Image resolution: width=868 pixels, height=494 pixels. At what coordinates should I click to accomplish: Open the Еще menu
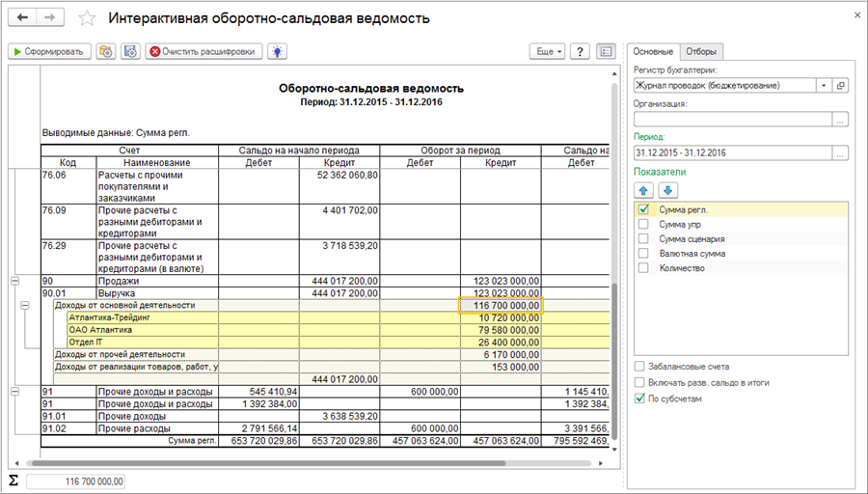pos(547,51)
